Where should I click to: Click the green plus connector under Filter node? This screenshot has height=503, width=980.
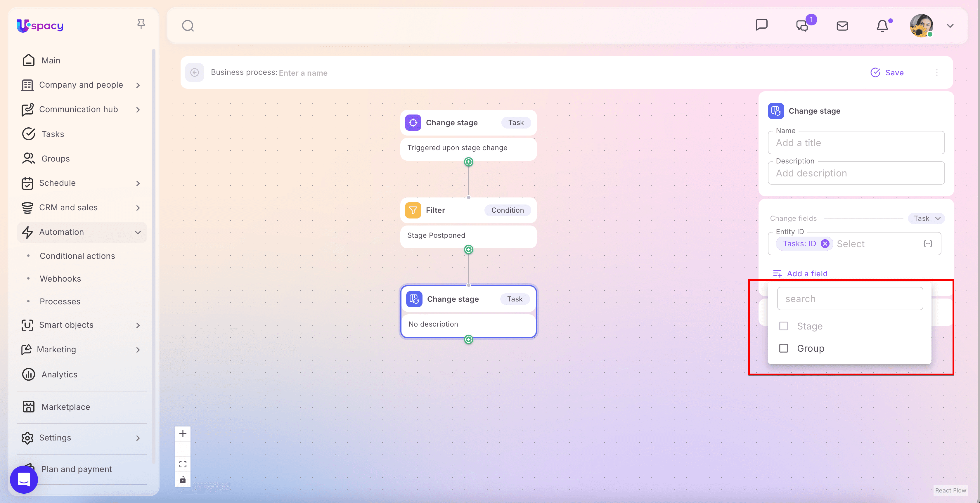coord(469,249)
